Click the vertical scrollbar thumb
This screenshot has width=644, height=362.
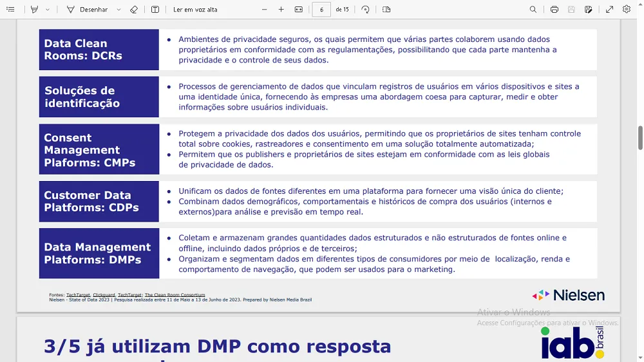(x=640, y=138)
